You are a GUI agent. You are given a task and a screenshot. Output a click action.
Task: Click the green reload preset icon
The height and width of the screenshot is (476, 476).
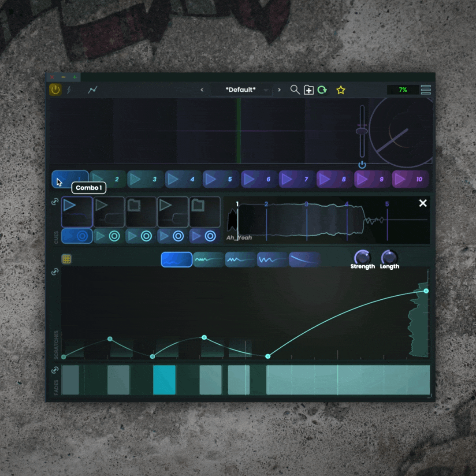322,90
